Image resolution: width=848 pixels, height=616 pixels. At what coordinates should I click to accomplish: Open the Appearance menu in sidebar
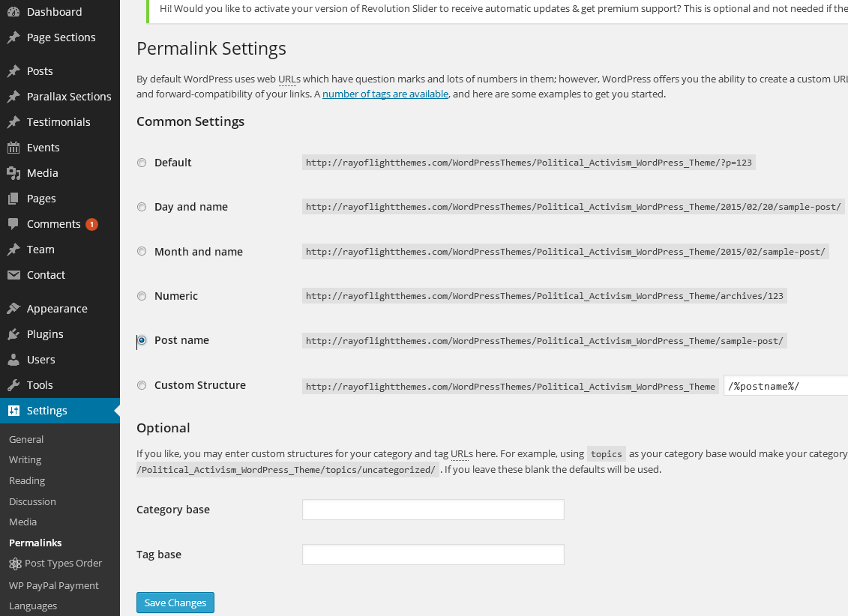click(x=57, y=309)
